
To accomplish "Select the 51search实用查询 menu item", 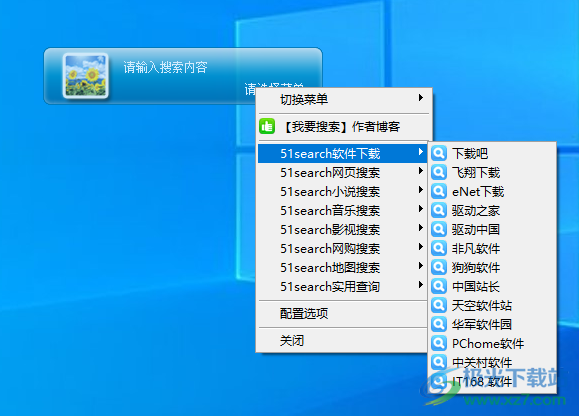I will pyautogui.click(x=343, y=286).
